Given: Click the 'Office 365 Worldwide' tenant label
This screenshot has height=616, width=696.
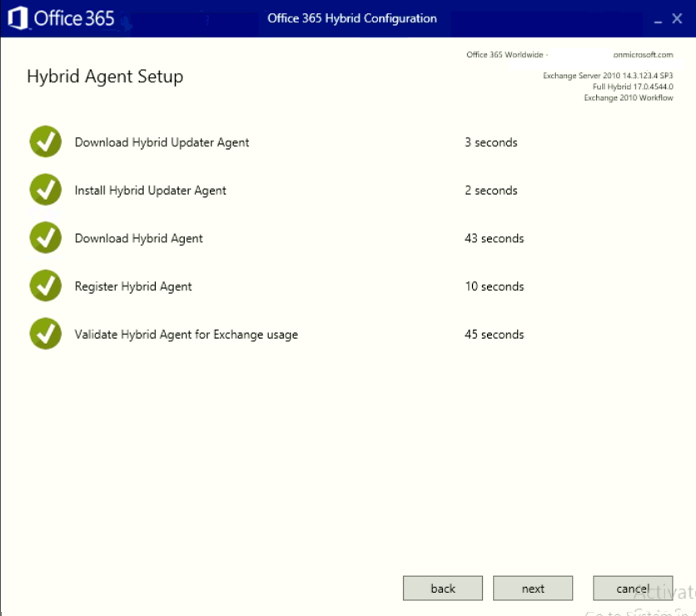Looking at the screenshot, I should click(x=505, y=55).
